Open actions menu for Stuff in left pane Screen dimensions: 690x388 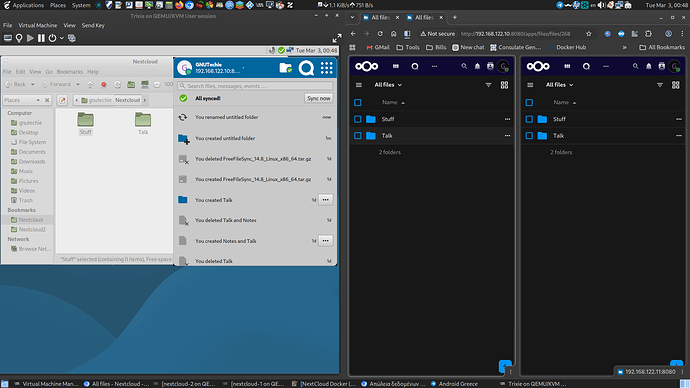click(507, 119)
